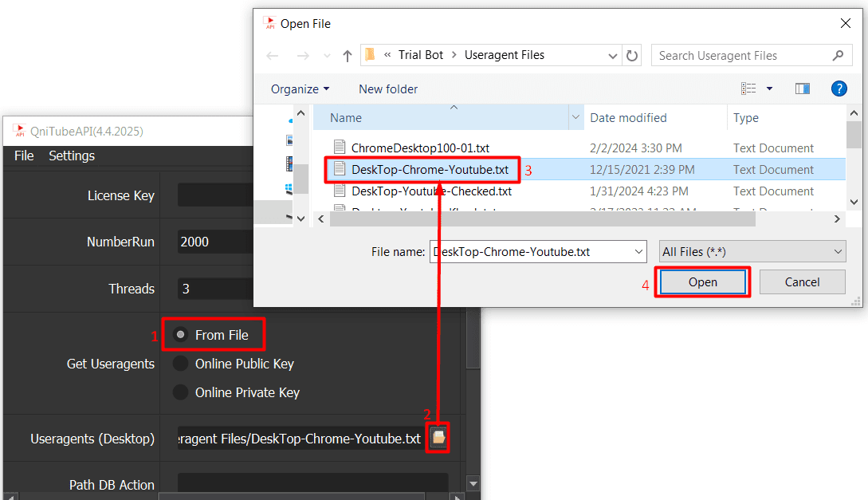868x500 pixels.
Task: Click the Search Useragent Files field
Action: 751,55
